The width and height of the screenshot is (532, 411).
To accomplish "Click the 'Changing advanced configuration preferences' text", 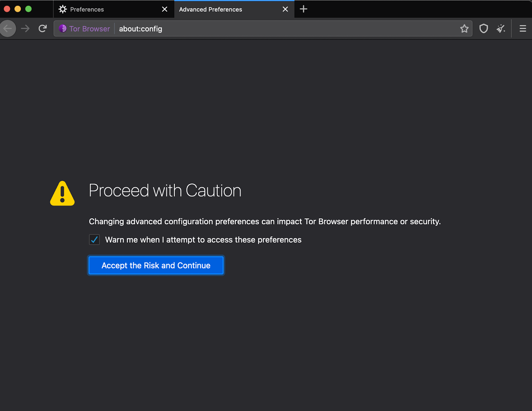I will point(265,222).
